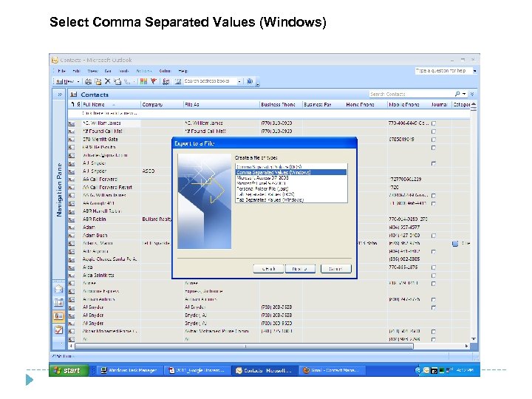Toggle Journal checkbox for If Found Call Me
The image size is (532, 399).
click(x=434, y=132)
